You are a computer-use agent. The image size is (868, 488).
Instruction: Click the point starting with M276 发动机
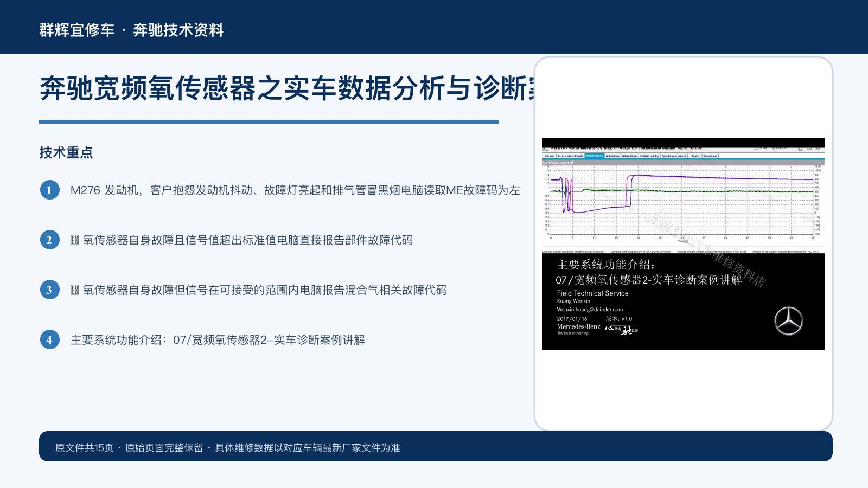(295, 190)
